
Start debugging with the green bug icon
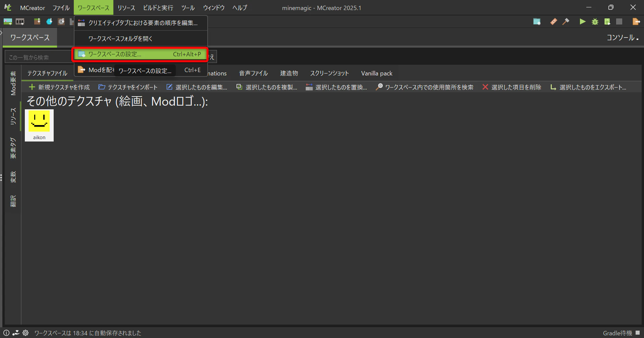tap(595, 22)
